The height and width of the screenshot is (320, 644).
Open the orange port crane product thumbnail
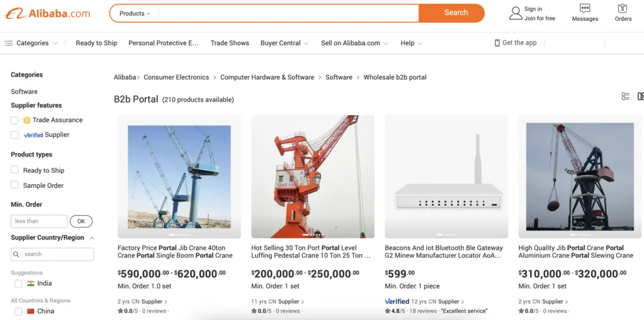click(312, 177)
